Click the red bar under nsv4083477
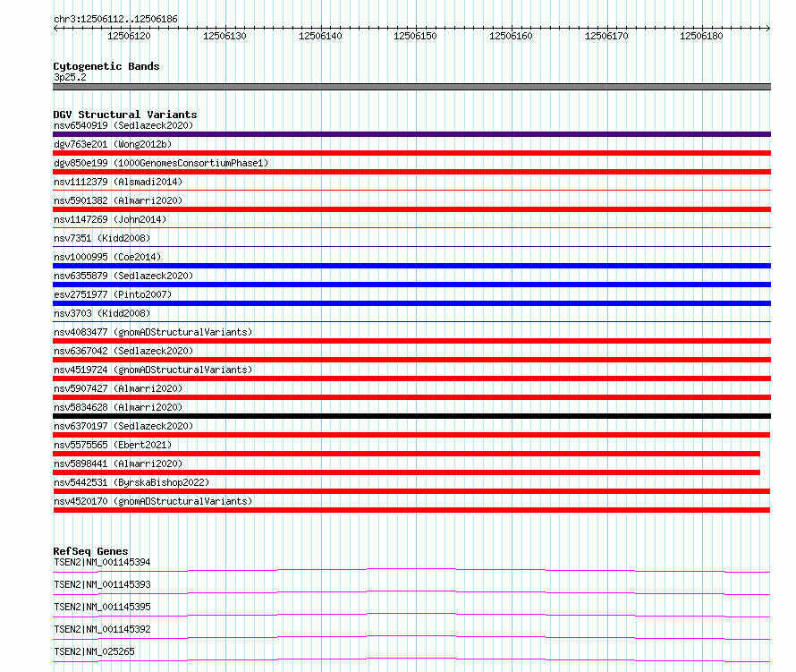This screenshot has width=796, height=672. [411, 341]
